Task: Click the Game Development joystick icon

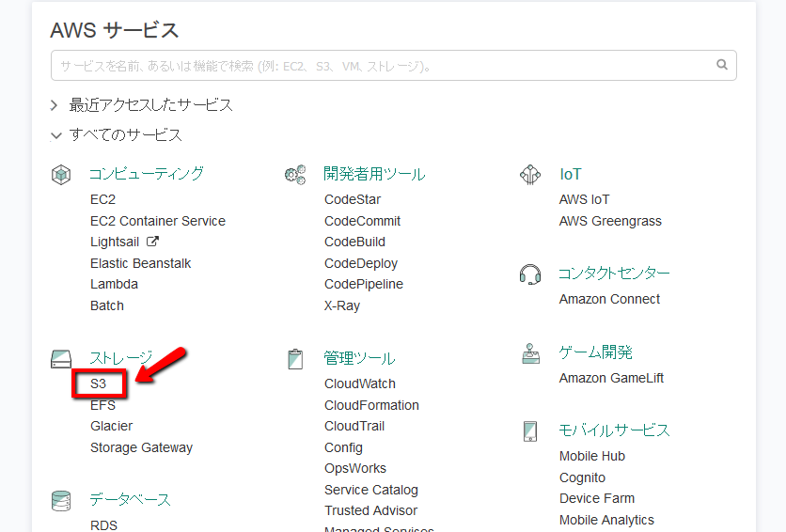Action: (530, 352)
